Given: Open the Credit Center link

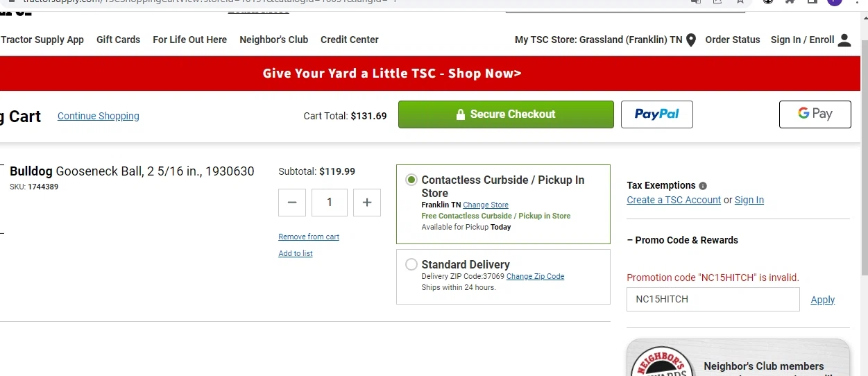Looking at the screenshot, I should pyautogui.click(x=349, y=40).
